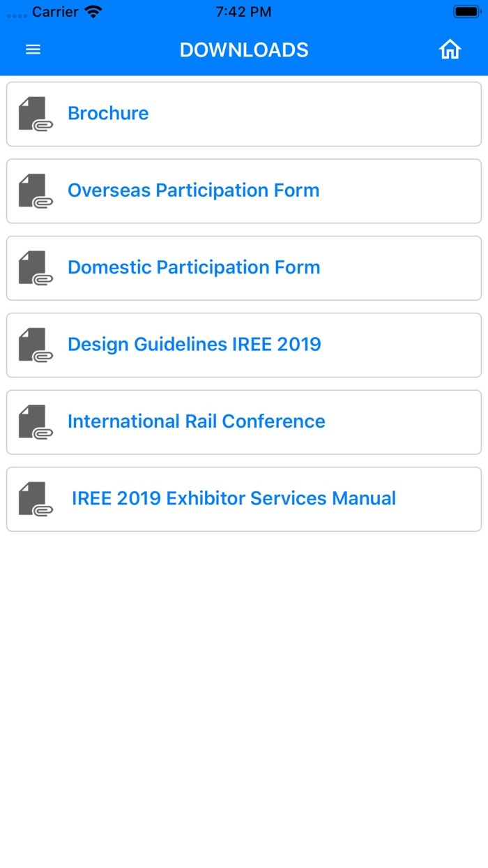Click the attachment icon next to Brochure
The height and width of the screenshot is (868, 488).
[35, 113]
